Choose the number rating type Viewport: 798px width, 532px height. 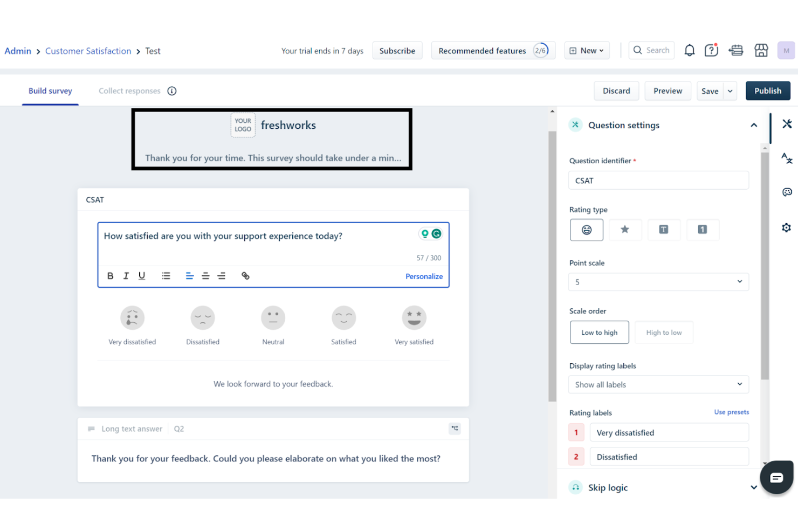coord(703,230)
